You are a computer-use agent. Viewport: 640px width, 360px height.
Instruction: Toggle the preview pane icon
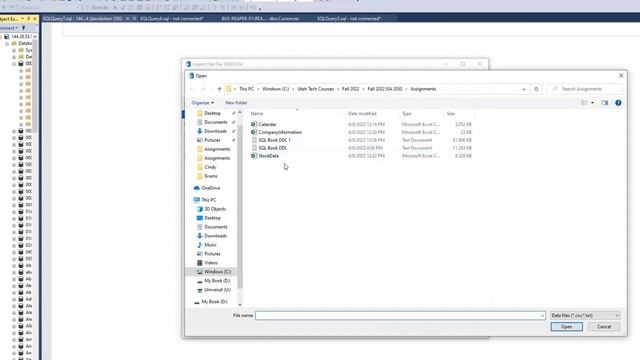[x=604, y=103]
